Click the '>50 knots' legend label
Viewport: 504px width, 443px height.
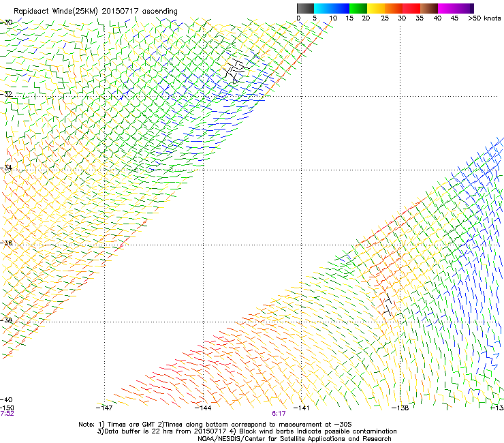(484, 18)
